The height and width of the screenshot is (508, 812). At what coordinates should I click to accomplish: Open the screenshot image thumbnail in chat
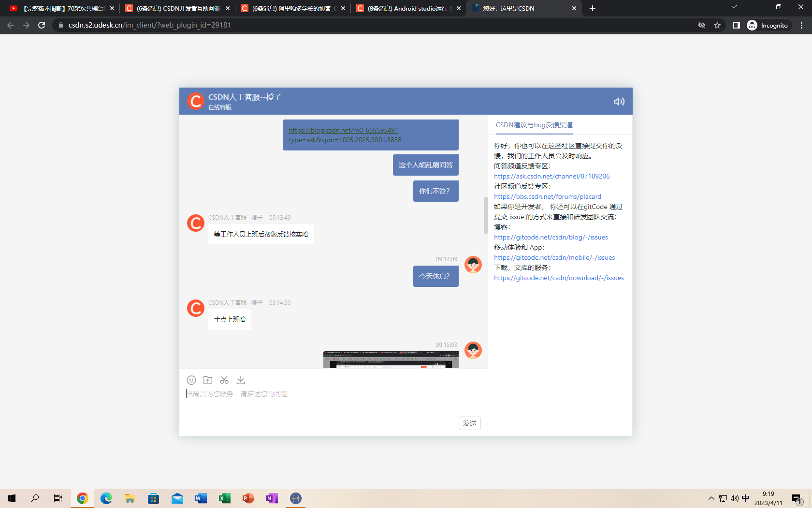[391, 359]
